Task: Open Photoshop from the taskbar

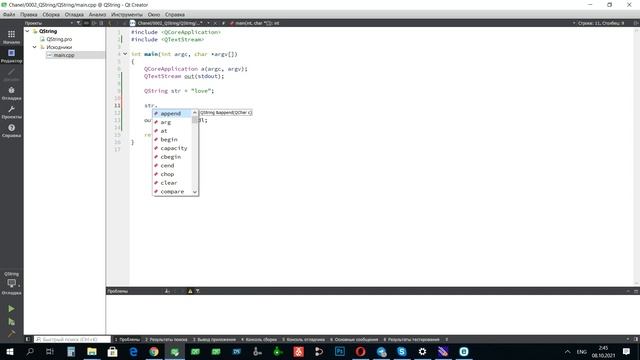Action: click(340, 351)
